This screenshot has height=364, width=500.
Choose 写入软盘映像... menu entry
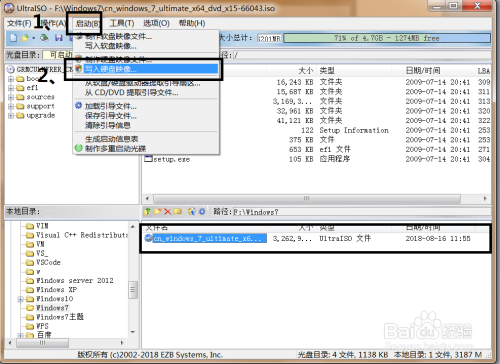click(146, 46)
